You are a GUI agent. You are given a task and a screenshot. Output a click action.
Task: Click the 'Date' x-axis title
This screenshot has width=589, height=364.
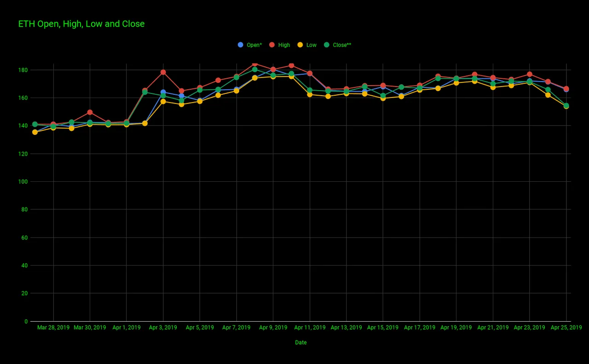pyautogui.click(x=301, y=342)
